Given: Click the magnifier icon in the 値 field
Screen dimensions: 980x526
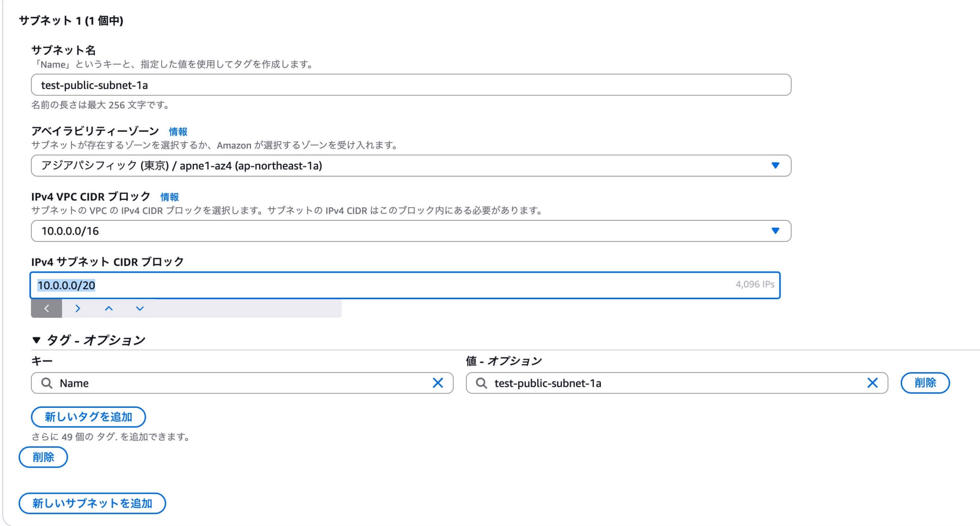Looking at the screenshot, I should (482, 383).
